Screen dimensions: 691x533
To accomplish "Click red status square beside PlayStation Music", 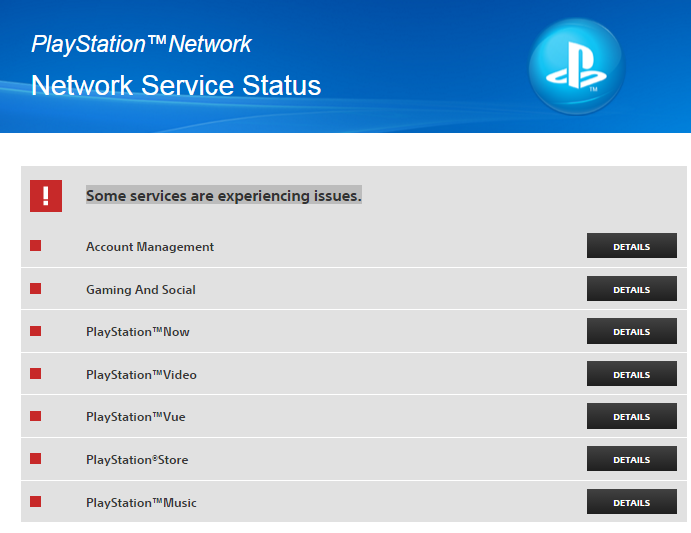I will coord(36,501).
